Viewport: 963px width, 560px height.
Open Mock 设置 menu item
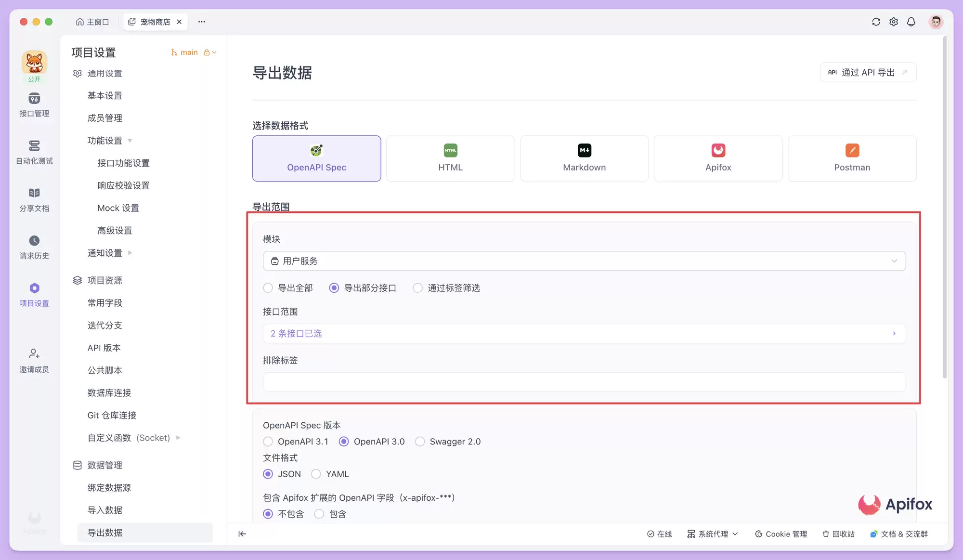pos(118,208)
